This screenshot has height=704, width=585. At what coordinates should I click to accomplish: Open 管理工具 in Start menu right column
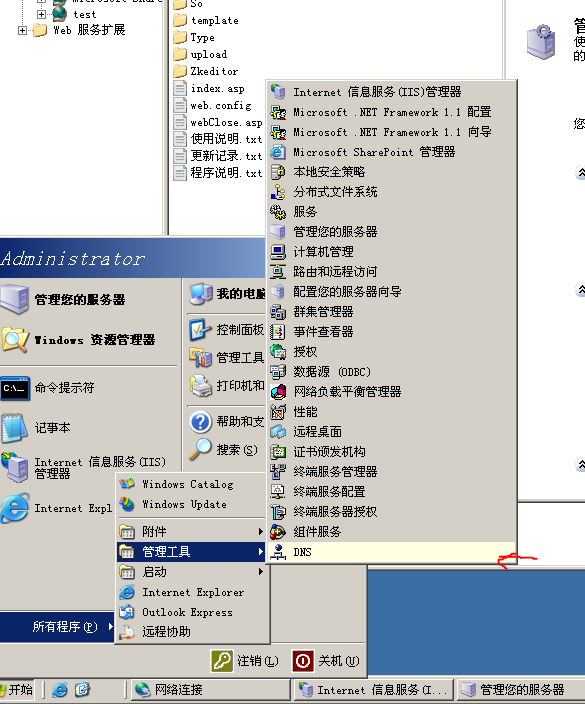(x=226, y=358)
